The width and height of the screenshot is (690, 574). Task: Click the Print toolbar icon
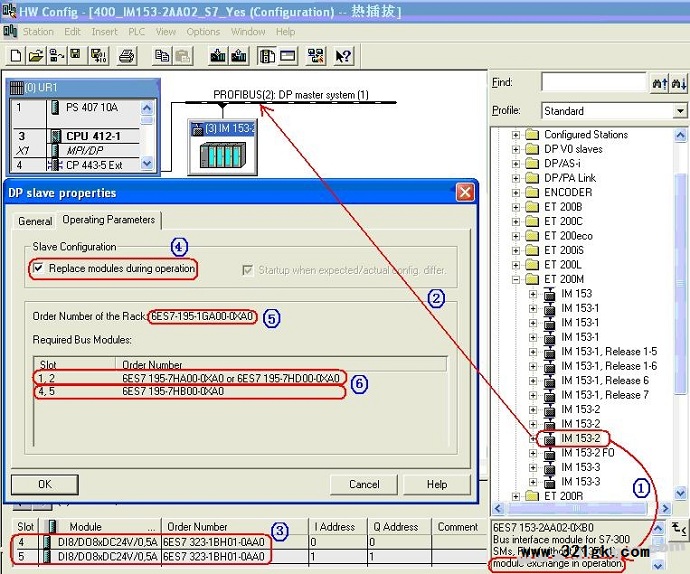tap(127, 56)
